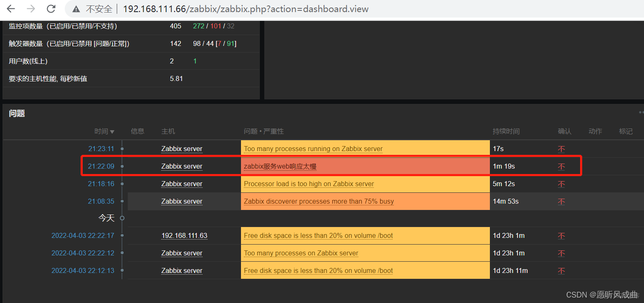This screenshot has height=303, width=644.
Task: Open timestamp 21:22:09 problem event
Action: tap(101, 166)
